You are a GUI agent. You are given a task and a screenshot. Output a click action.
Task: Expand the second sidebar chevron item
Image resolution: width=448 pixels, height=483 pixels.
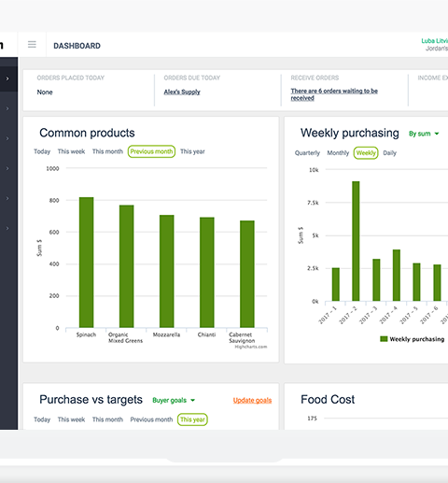point(7,108)
